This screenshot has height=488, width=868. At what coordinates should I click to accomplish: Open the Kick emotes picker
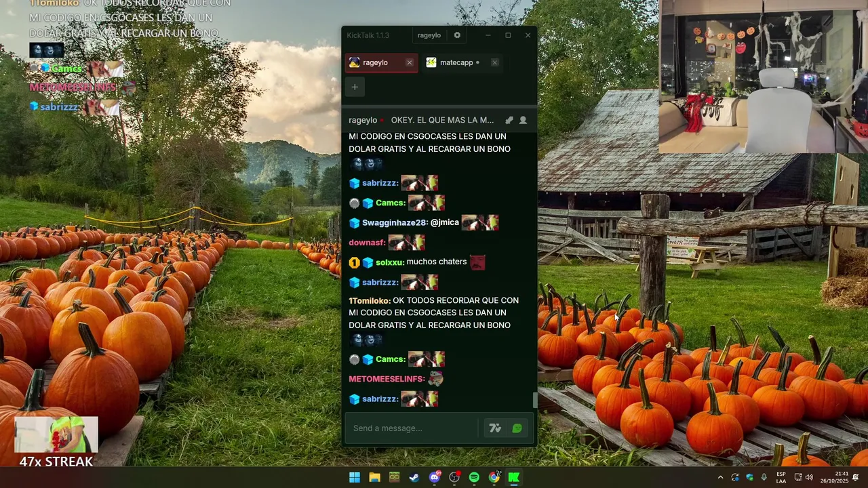517,428
